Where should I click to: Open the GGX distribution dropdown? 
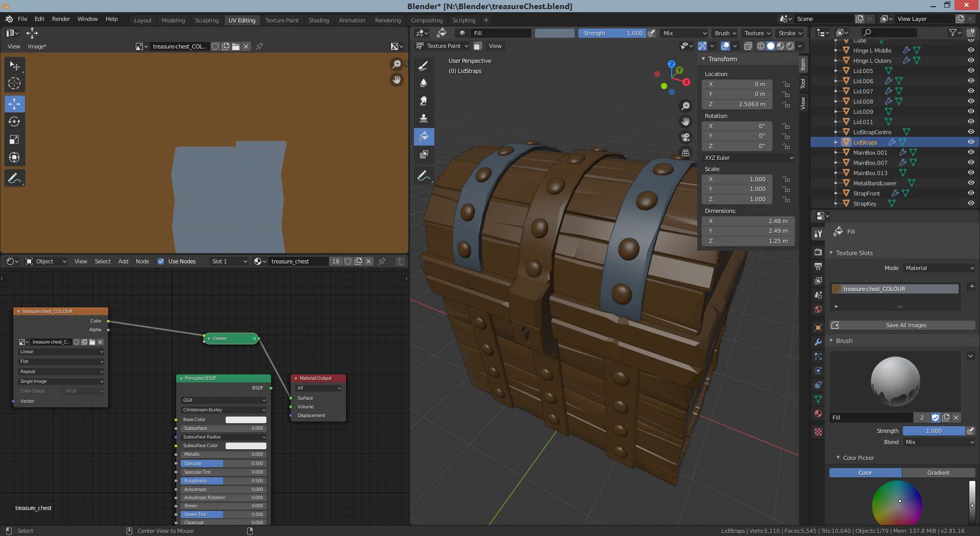tap(223, 400)
